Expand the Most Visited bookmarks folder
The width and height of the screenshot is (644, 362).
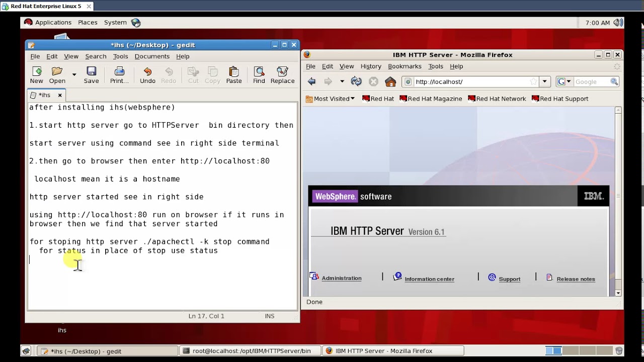tap(330, 99)
